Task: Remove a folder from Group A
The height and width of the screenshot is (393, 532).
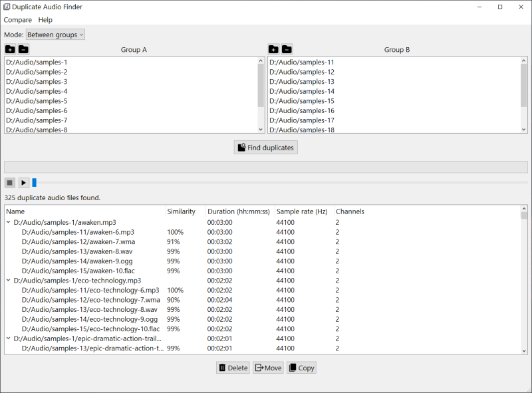Action: point(23,49)
